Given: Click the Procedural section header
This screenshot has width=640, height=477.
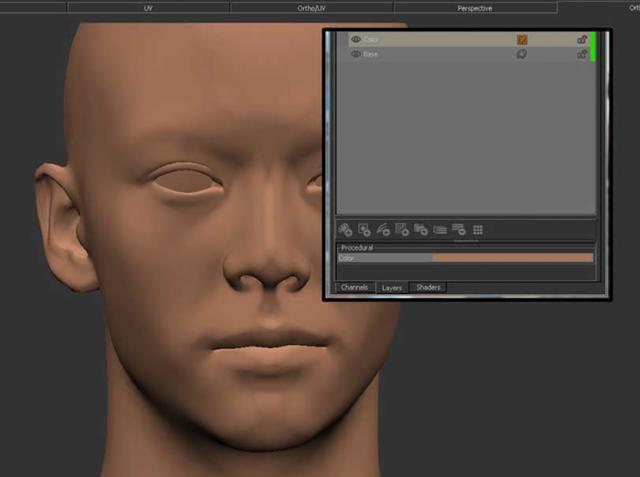Looking at the screenshot, I should coord(357,248).
